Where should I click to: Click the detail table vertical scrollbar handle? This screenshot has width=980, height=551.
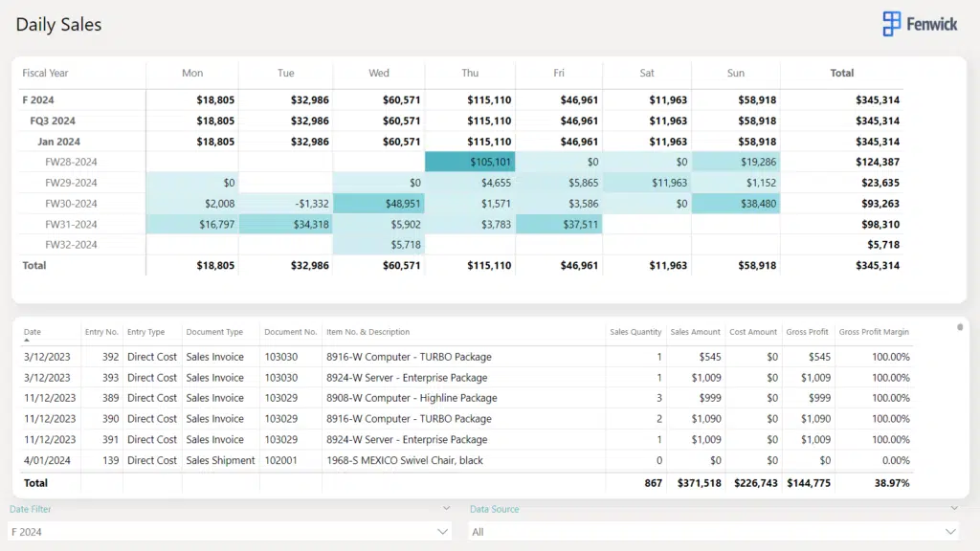tap(960, 327)
